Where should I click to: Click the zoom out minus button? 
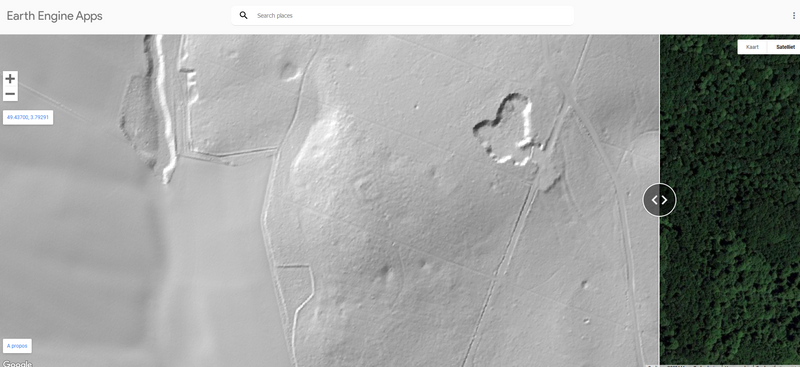[x=10, y=94]
